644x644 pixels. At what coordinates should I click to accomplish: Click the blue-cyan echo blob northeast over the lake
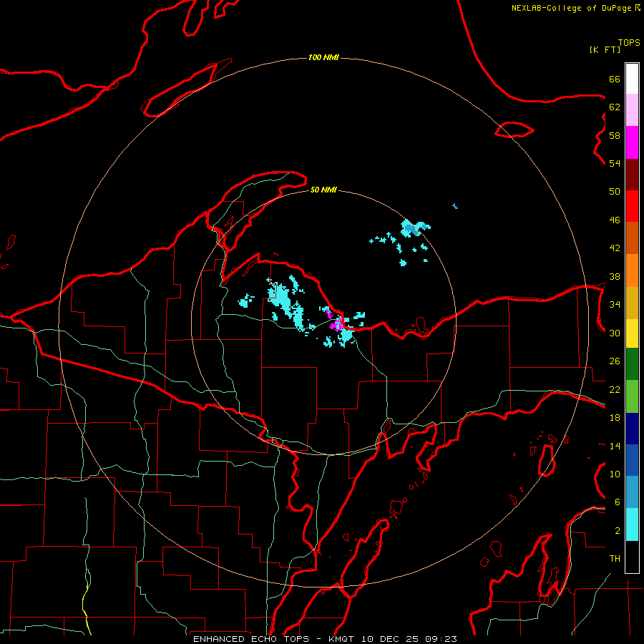[413, 228]
